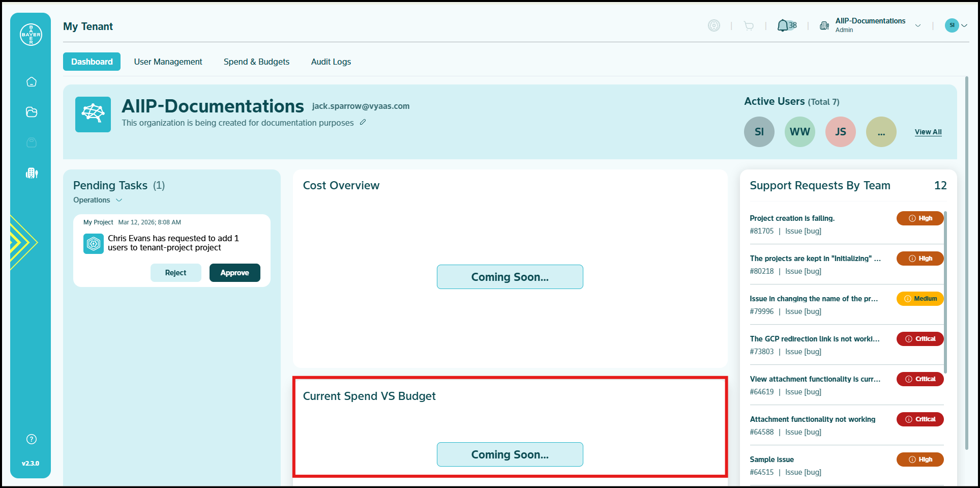The width and height of the screenshot is (980, 488).
Task: Open the tenant building icon in sidebar
Action: (x=32, y=173)
